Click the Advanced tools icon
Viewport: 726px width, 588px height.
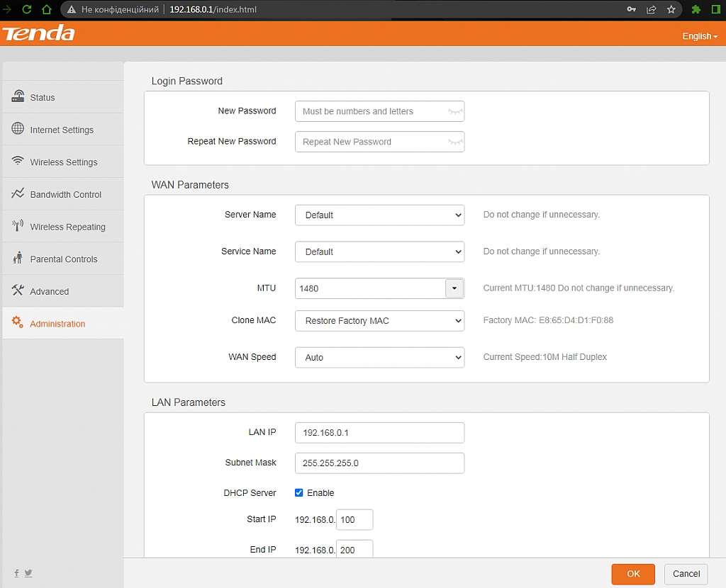18,290
